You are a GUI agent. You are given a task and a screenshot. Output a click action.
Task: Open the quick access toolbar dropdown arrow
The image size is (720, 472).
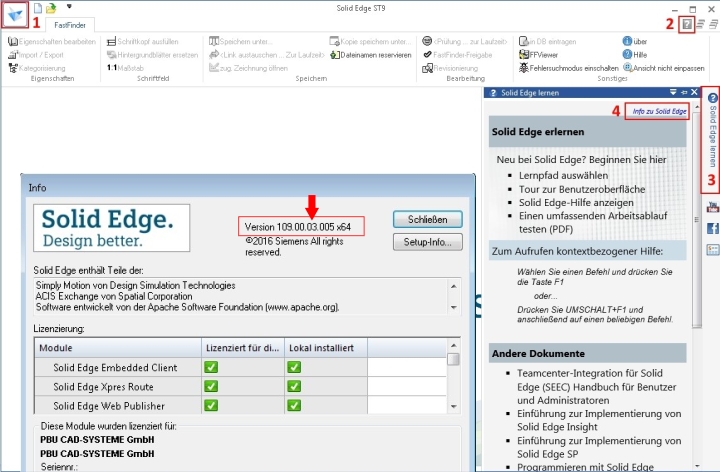pyautogui.click(x=69, y=6)
